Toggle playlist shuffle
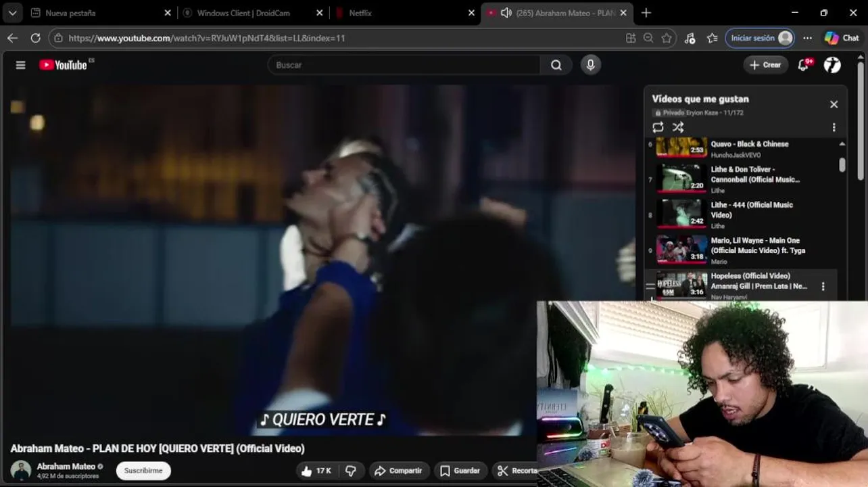Image resolution: width=868 pixels, height=487 pixels. 678,127
